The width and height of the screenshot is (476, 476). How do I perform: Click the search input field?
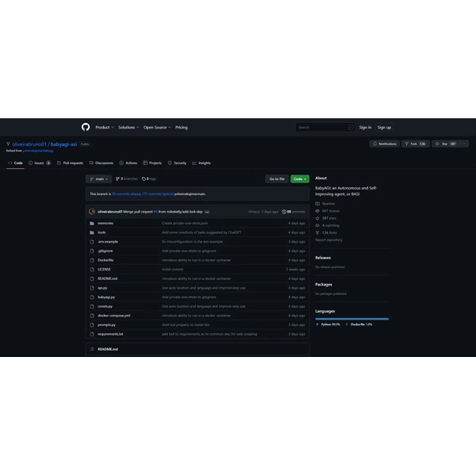pos(321,127)
